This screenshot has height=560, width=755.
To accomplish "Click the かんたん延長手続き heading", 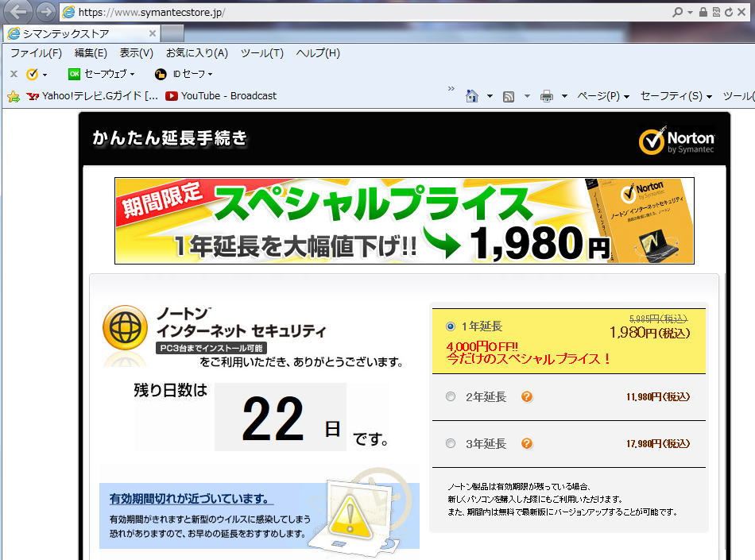I will [x=169, y=138].
